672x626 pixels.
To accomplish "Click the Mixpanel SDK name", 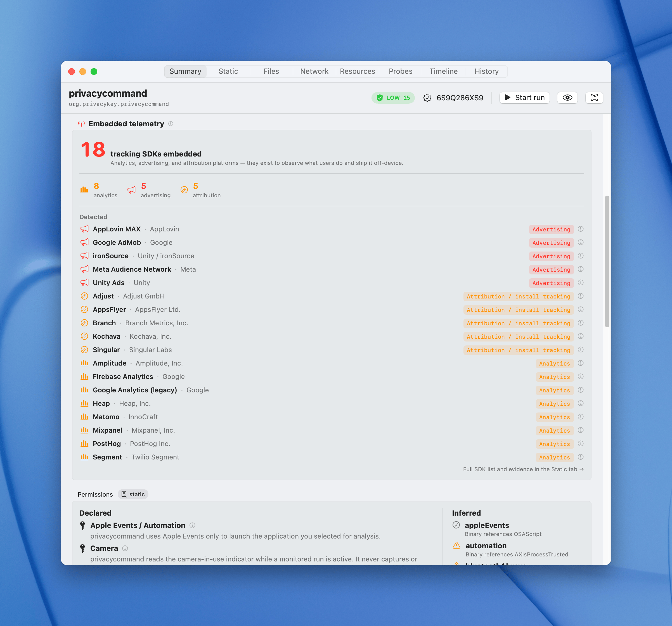I will point(108,430).
